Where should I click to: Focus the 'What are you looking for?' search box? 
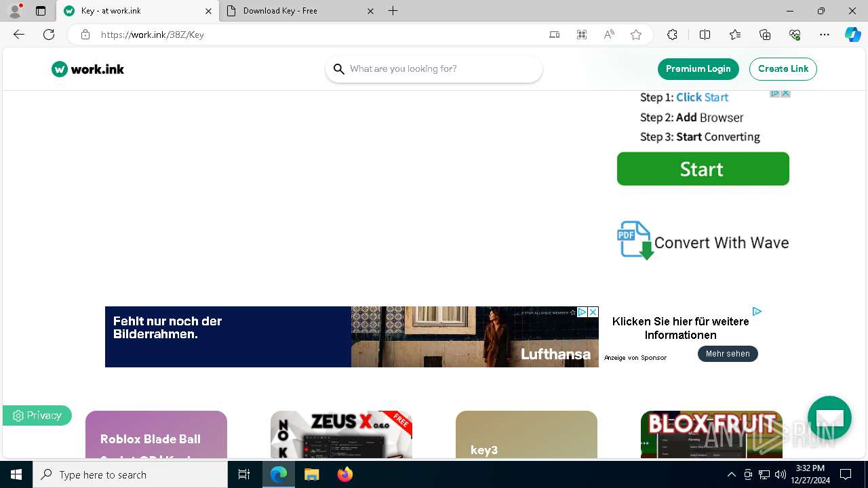tap(434, 69)
